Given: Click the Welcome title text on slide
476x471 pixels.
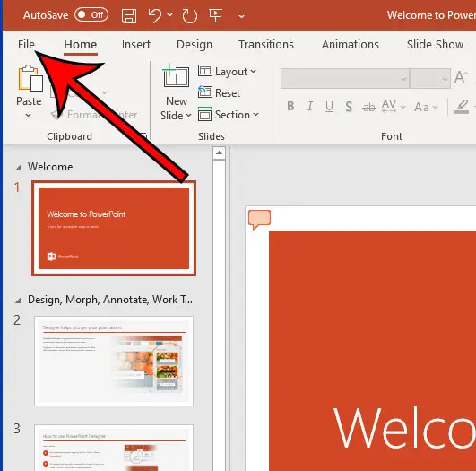Looking at the screenshot, I should (x=404, y=428).
